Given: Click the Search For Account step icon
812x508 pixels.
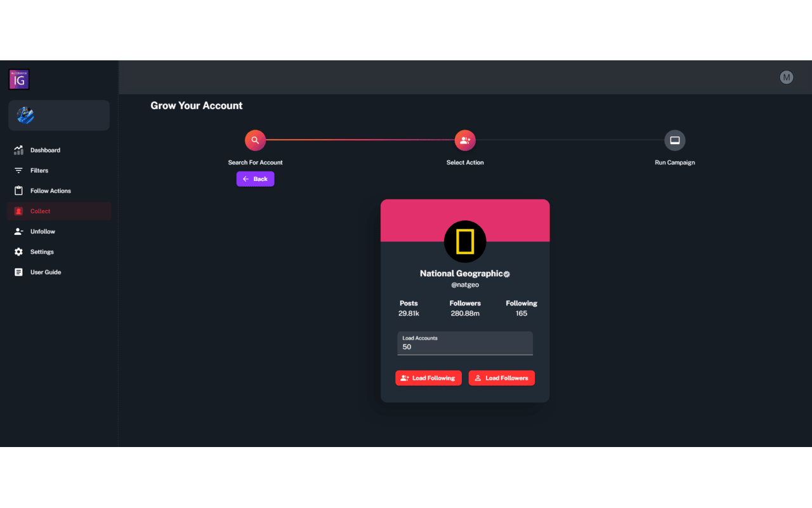Looking at the screenshot, I should tap(255, 140).
